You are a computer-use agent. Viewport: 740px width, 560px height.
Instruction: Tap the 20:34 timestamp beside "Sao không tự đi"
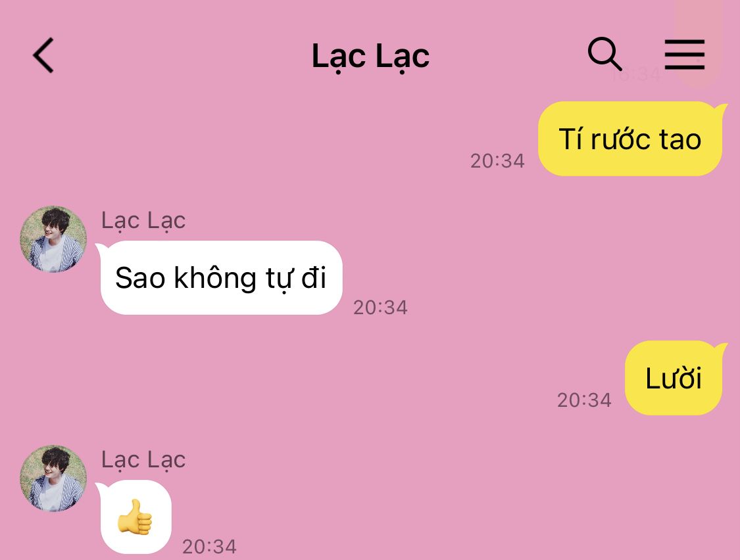(380, 308)
